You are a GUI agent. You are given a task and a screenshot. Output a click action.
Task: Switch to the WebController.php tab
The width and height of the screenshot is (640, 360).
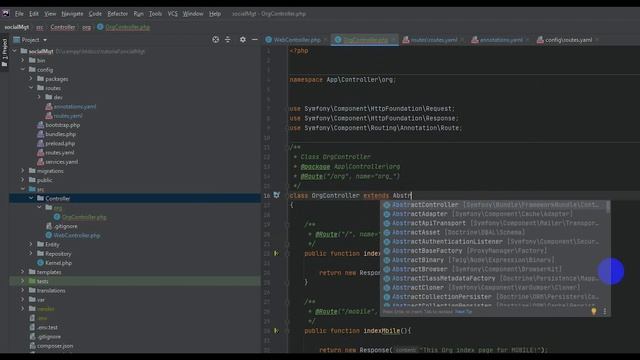pos(297,40)
